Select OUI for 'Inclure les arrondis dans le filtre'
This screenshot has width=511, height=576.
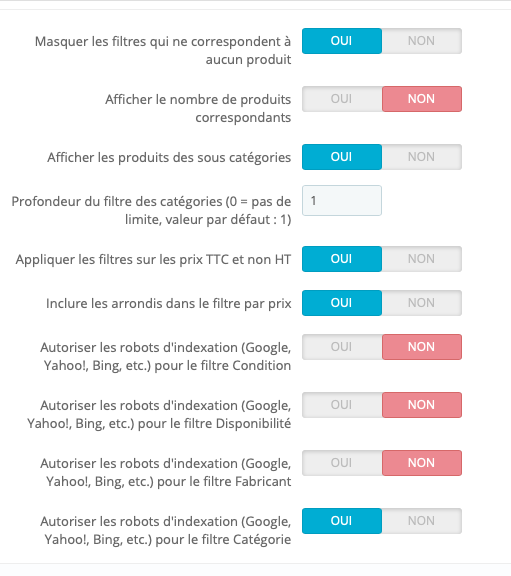pyautogui.click(x=342, y=303)
